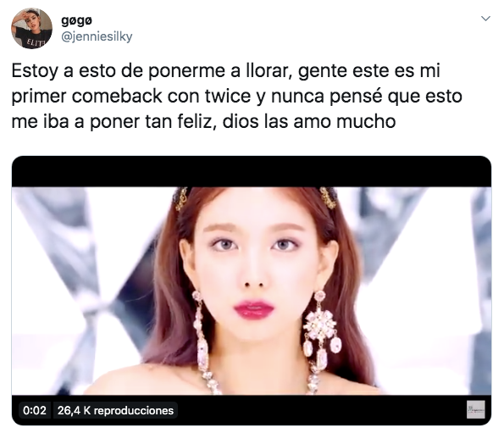Select the tweet line starting 'Estoy a esto'
This screenshot has width=504, height=433.
[225, 71]
